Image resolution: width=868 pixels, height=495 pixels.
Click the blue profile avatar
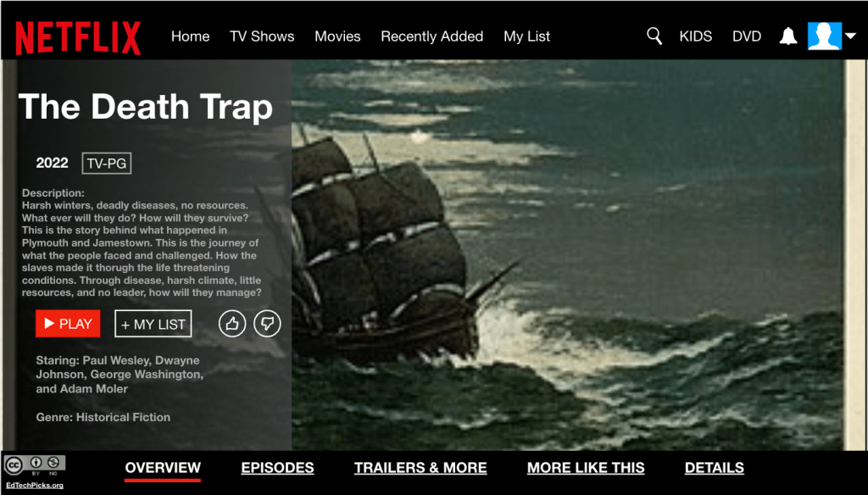(824, 36)
